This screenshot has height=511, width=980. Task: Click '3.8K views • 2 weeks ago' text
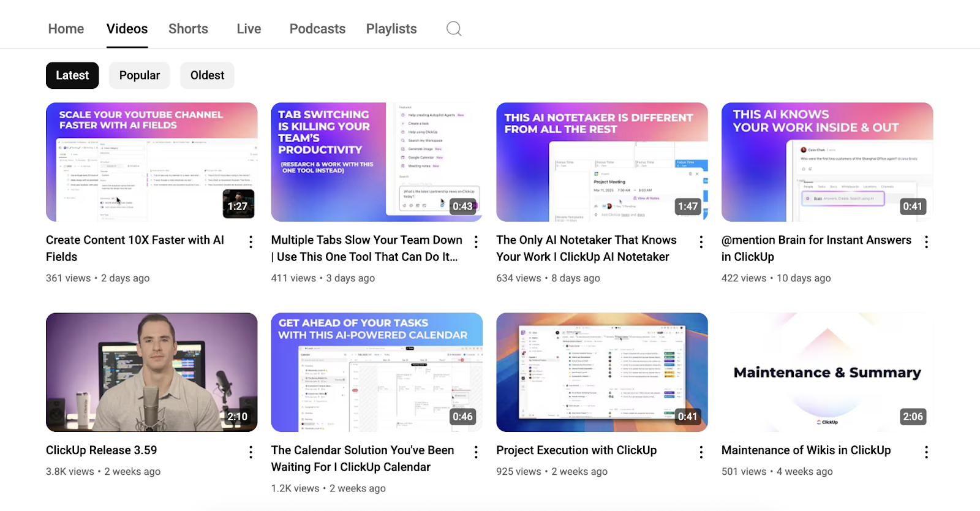[103, 472]
